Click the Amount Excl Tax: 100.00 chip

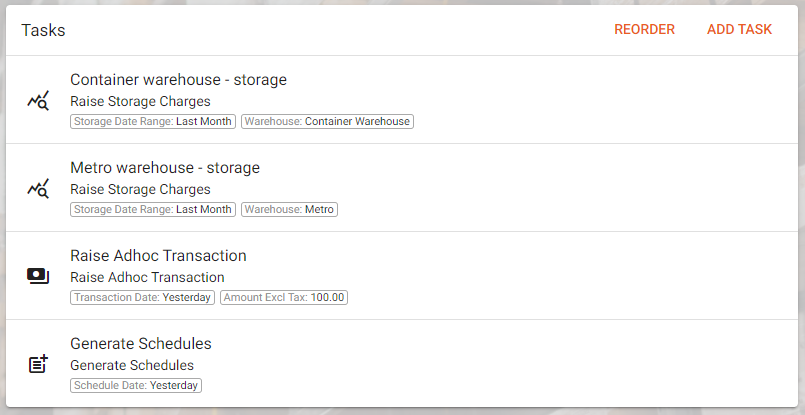pos(284,298)
